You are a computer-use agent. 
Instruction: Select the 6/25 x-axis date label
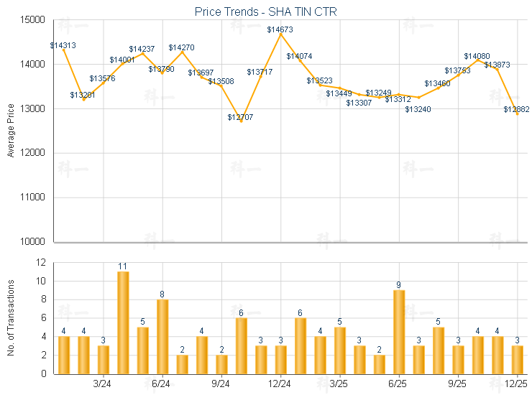click(399, 384)
